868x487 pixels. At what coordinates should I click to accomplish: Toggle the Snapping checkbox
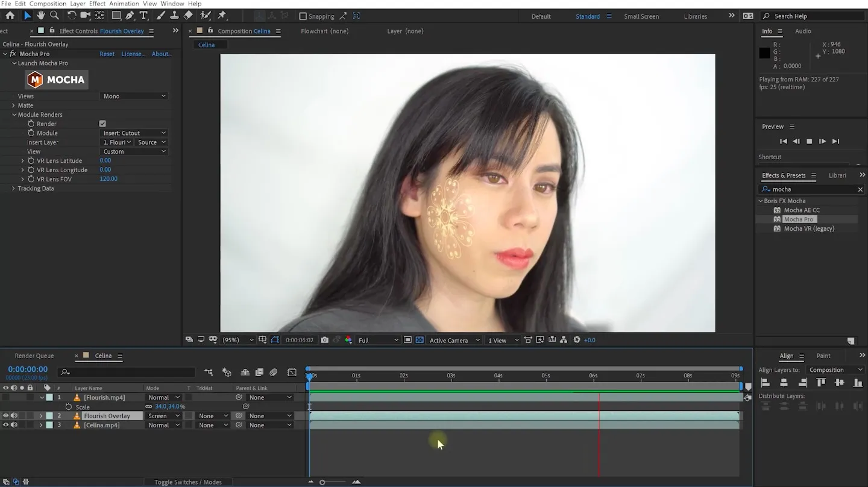pos(303,16)
